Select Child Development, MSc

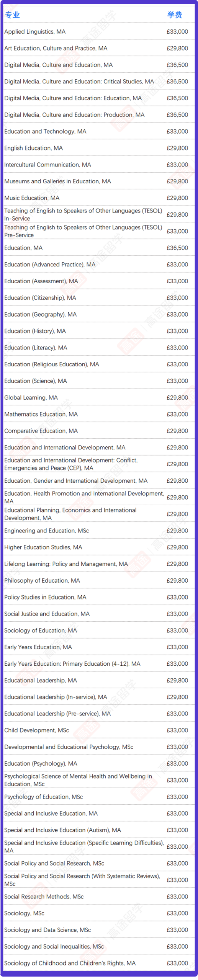[x=99, y=730]
